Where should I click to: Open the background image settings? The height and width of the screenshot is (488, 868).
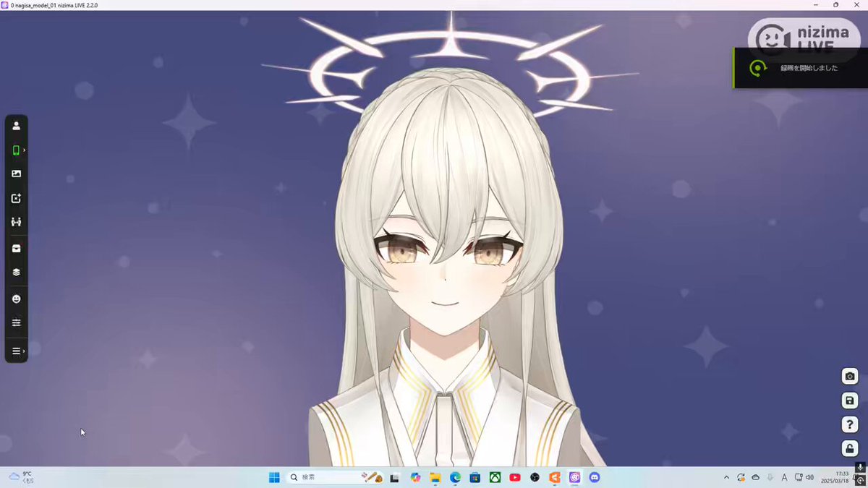[16, 174]
